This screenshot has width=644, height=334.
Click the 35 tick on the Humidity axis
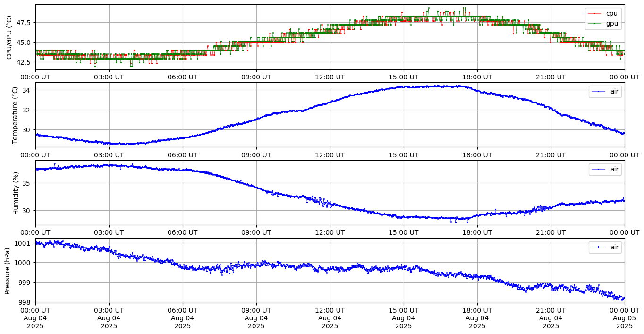point(27,183)
